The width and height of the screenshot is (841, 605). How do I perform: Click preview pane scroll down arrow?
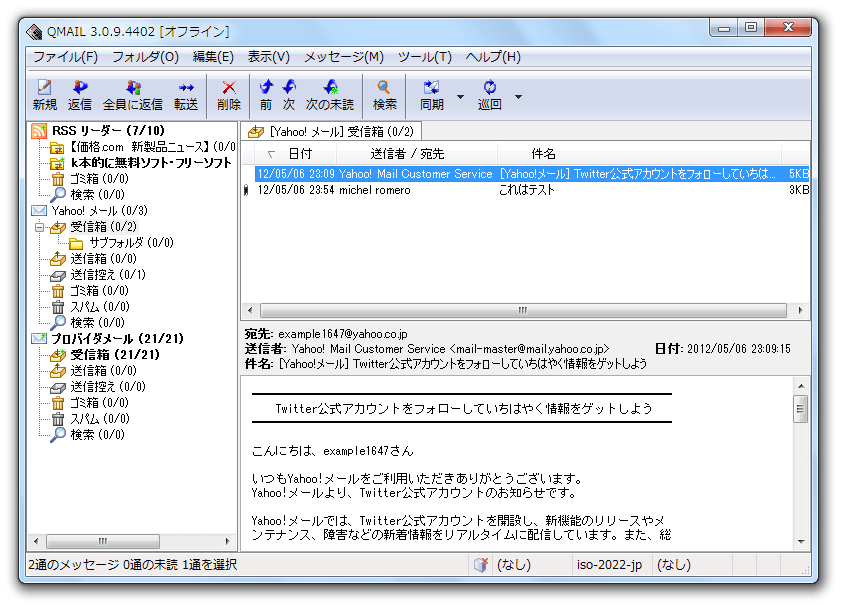click(x=801, y=542)
